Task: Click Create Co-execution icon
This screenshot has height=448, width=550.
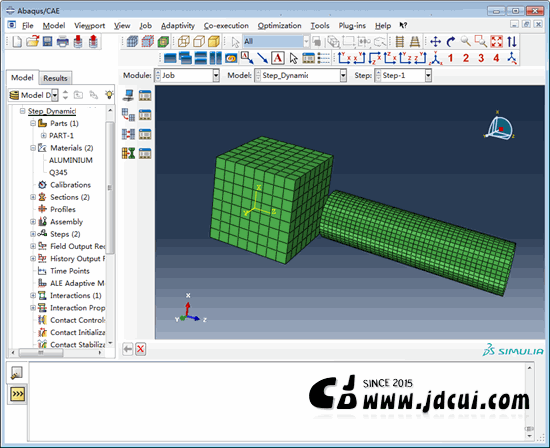Action: point(128,134)
